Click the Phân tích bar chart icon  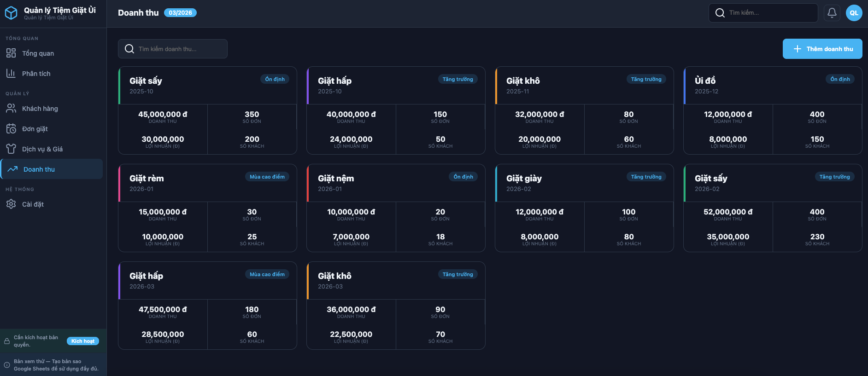[x=11, y=74]
